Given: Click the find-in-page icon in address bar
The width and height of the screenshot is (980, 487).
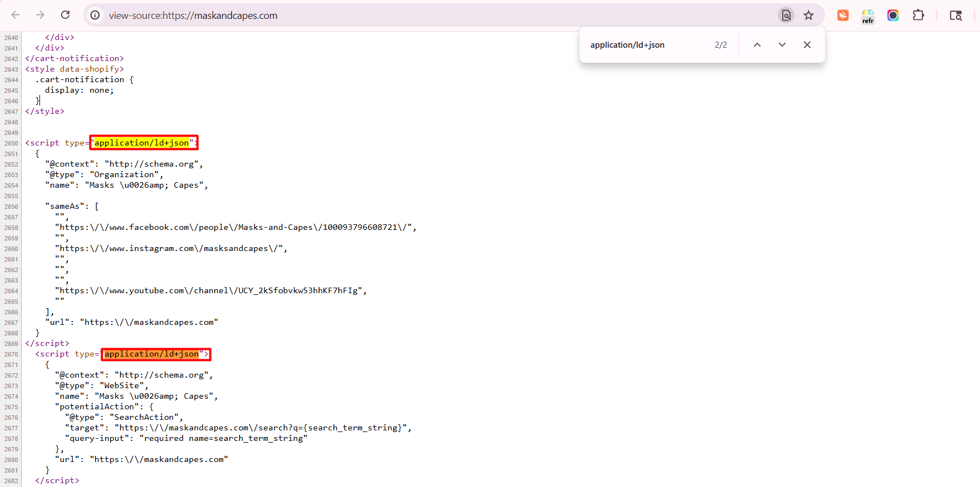Looking at the screenshot, I should click(786, 15).
